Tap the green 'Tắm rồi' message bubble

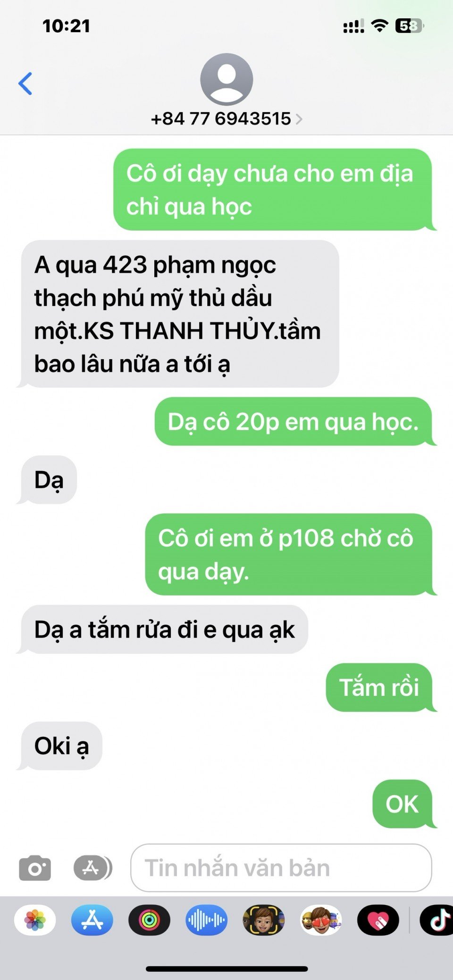(x=380, y=687)
